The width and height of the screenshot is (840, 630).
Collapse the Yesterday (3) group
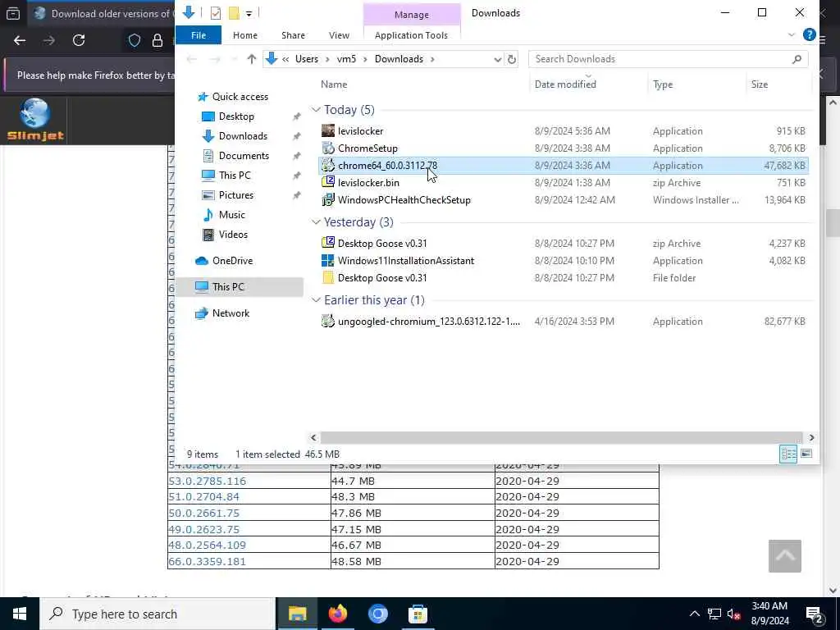click(316, 222)
